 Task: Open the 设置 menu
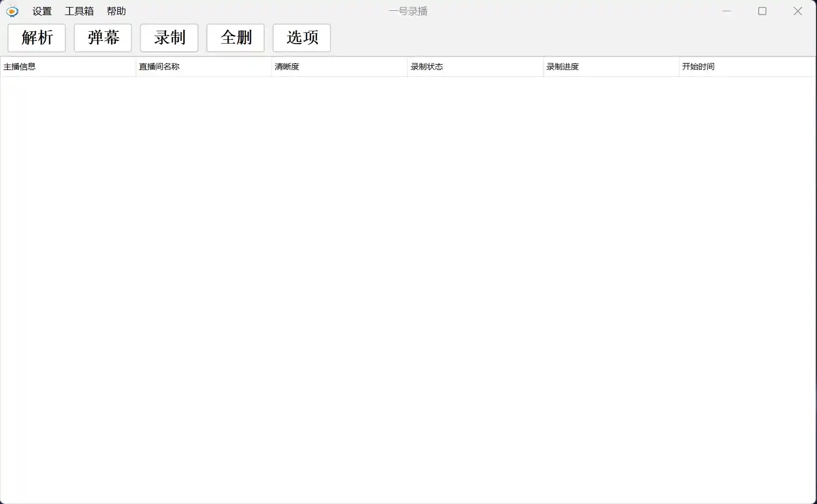pos(42,11)
